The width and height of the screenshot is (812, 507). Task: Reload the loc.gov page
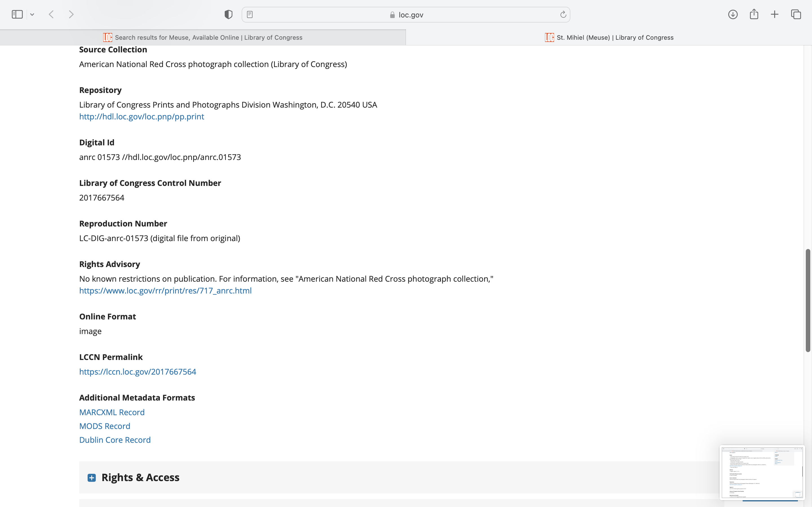point(563,14)
